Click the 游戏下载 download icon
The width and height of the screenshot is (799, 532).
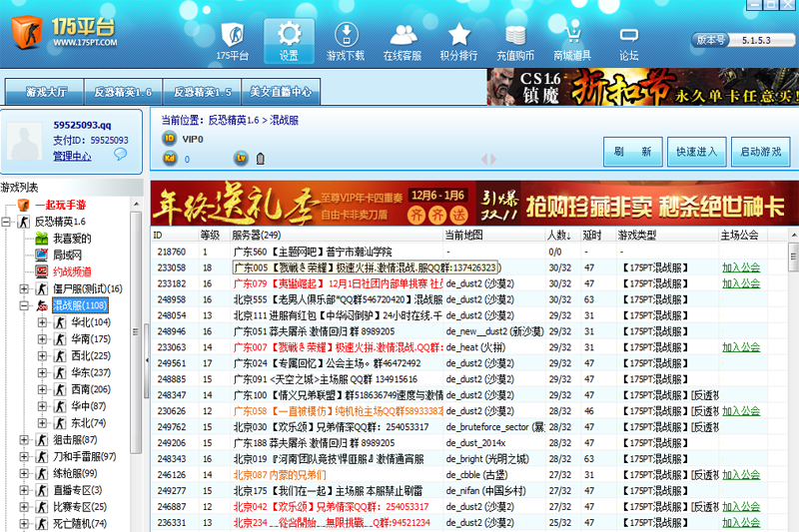(x=346, y=35)
